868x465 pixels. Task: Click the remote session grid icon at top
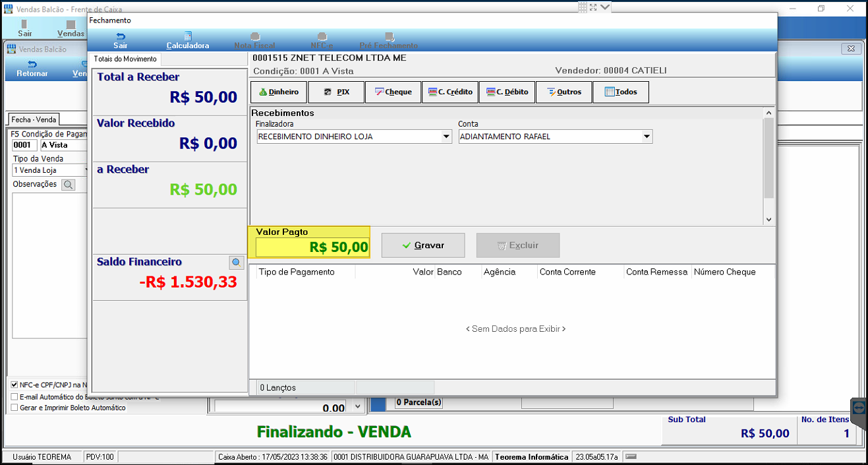583,7
